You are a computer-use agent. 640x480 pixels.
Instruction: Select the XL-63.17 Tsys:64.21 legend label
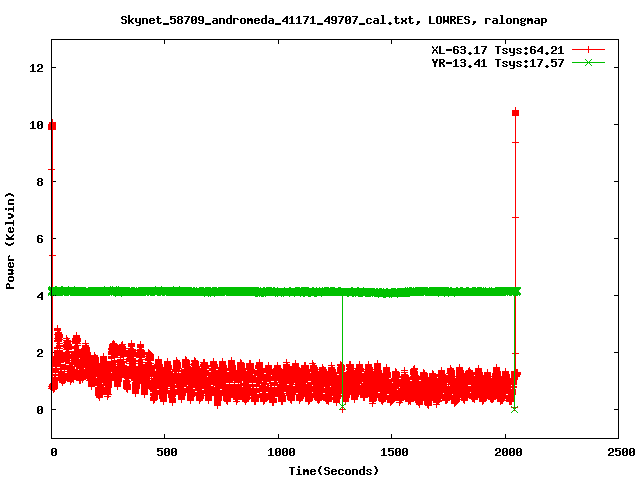click(498, 50)
